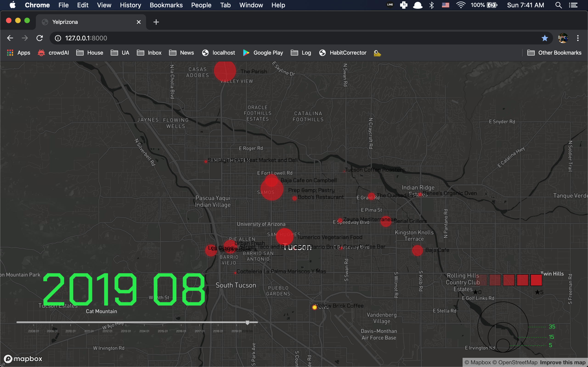Expand the House bookmarks folder
This screenshot has width=588, height=367.
(x=90, y=53)
